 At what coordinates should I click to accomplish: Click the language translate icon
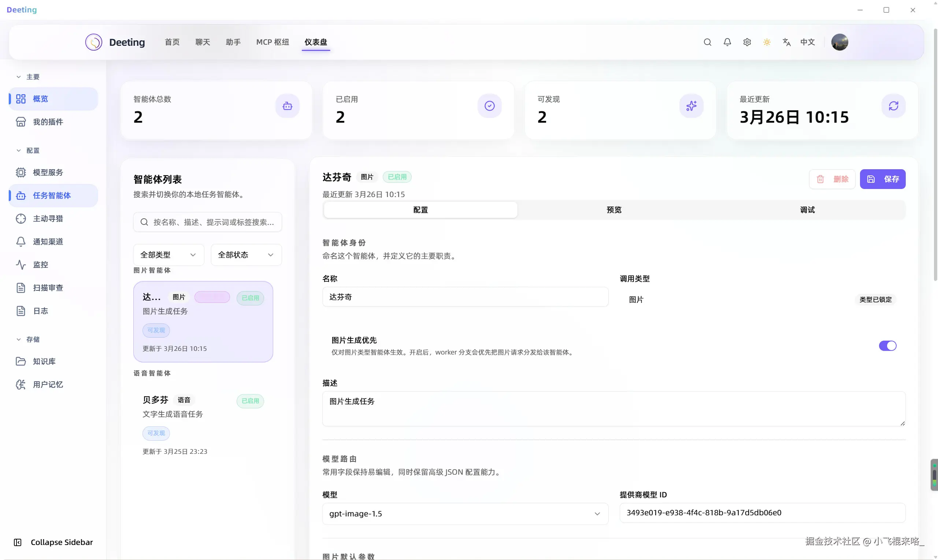[787, 42]
